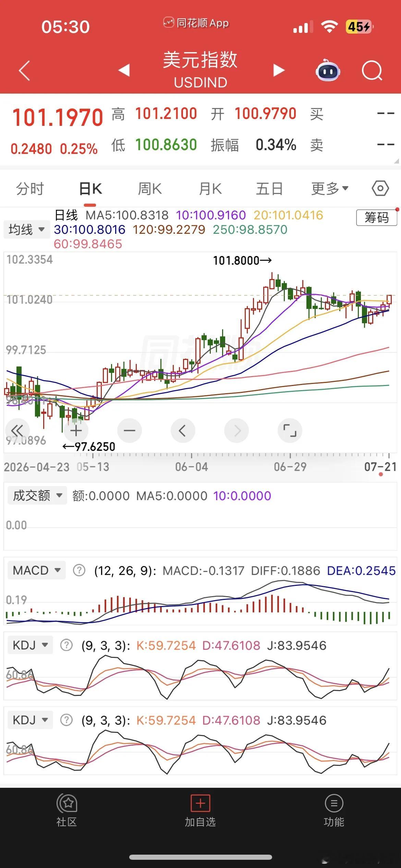This screenshot has width=401, height=868.
Task: Tap the MACD DIFF:0.1886 value
Action: [x=285, y=571]
